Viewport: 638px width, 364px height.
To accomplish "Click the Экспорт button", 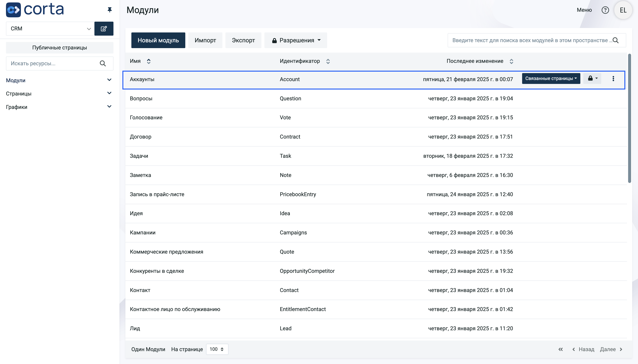I will [243, 40].
